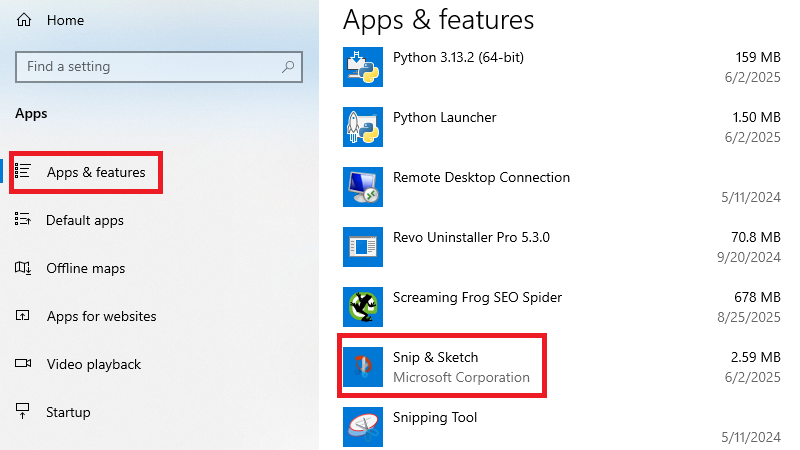
Task: Click the Home icon in sidebar
Action: (x=24, y=20)
